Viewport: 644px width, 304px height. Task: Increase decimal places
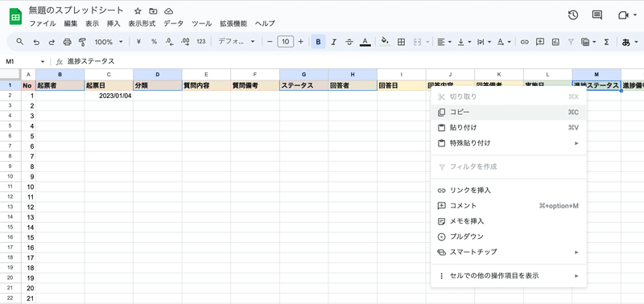[185, 42]
